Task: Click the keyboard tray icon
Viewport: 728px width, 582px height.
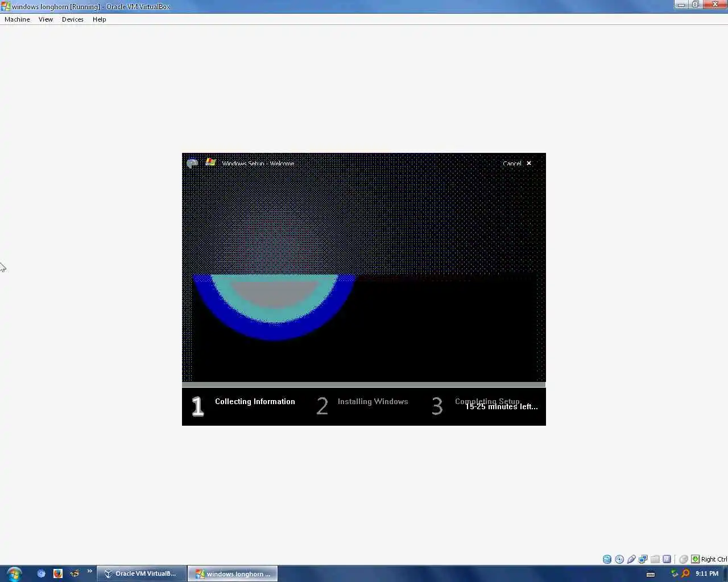Action: [x=651, y=574]
